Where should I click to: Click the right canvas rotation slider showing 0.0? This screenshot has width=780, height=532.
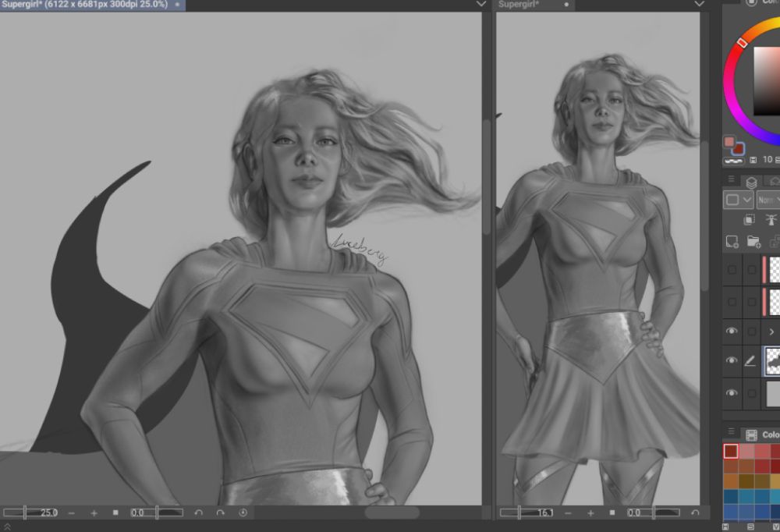[653, 512]
